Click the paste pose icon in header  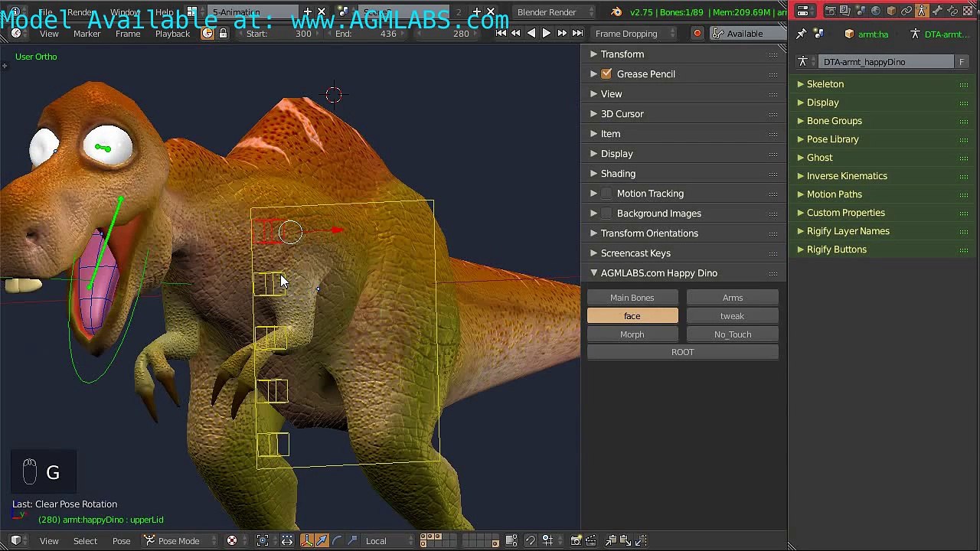(626, 540)
